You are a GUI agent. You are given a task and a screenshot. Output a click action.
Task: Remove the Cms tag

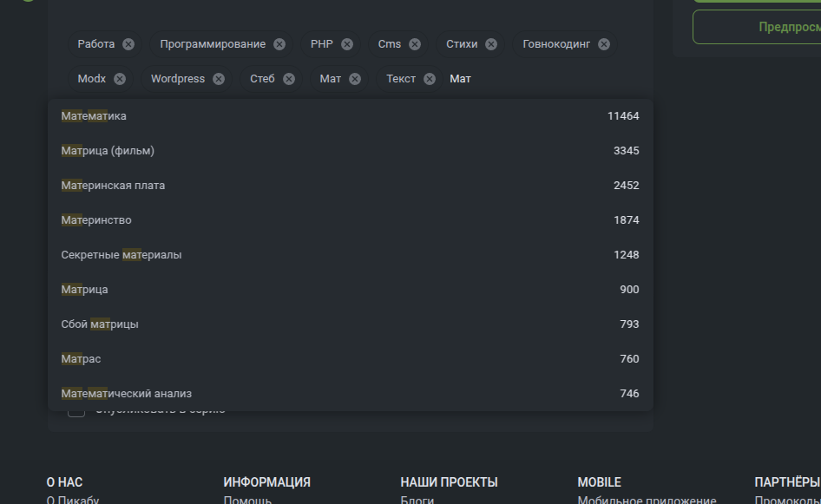coord(415,44)
